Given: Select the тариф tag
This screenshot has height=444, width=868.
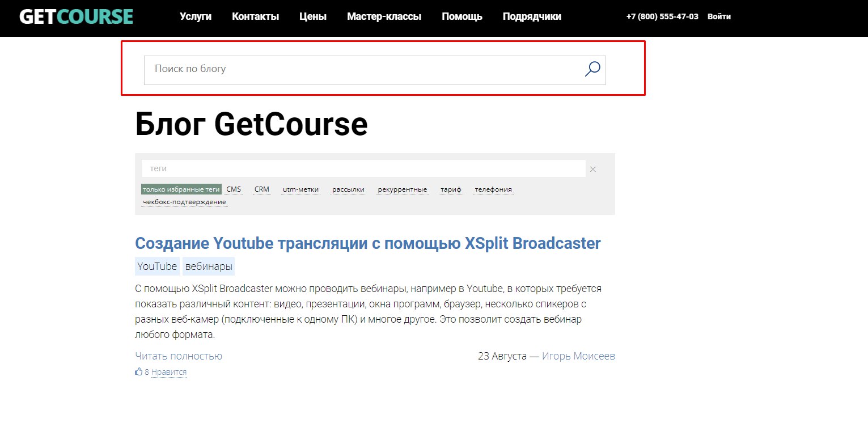Looking at the screenshot, I should [x=451, y=189].
